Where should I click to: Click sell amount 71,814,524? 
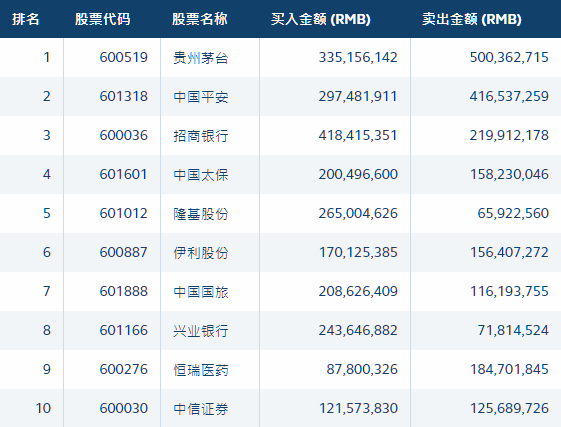point(513,330)
